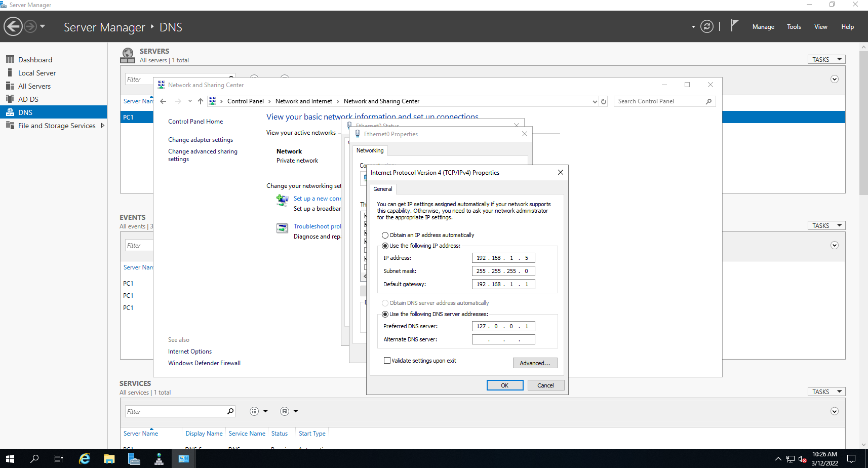Sort services by Display Name
This screenshot has height=468, width=868.
(x=204, y=434)
